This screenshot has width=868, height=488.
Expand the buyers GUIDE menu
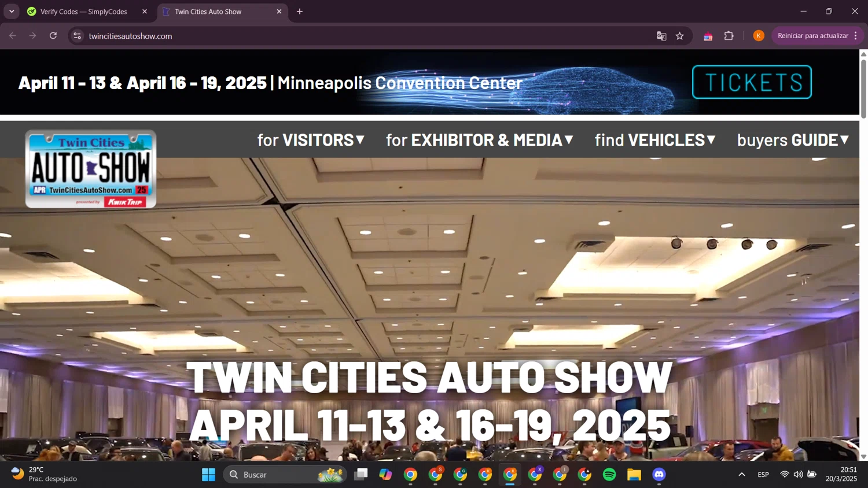793,140
